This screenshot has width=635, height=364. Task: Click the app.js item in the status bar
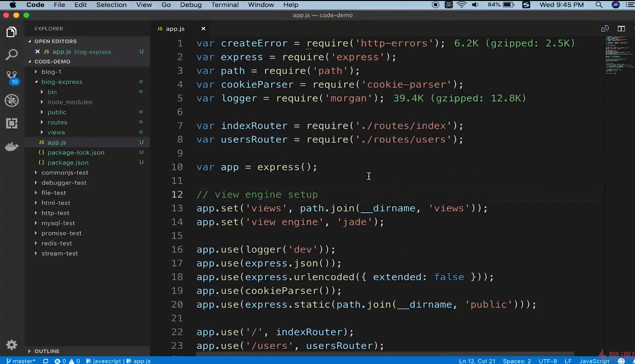click(x=138, y=361)
